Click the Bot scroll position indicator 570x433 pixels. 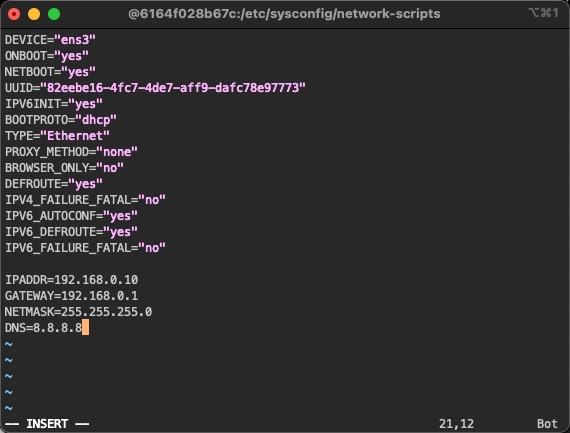coord(547,424)
